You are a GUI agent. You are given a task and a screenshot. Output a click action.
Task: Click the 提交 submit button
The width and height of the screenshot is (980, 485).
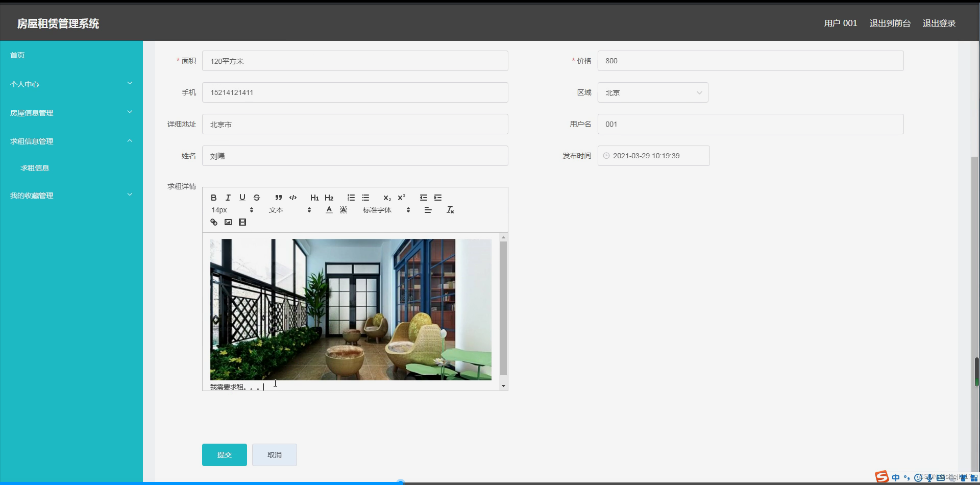click(x=224, y=454)
